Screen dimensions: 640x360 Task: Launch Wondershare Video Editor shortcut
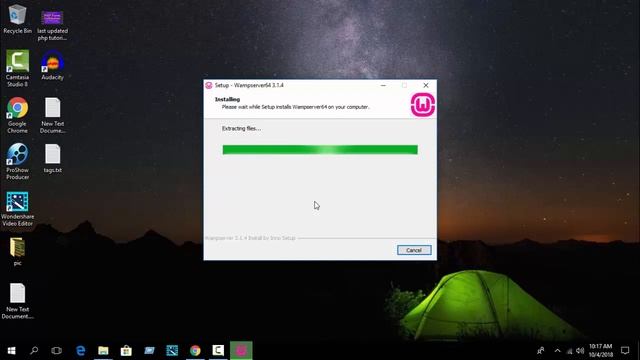(17, 209)
